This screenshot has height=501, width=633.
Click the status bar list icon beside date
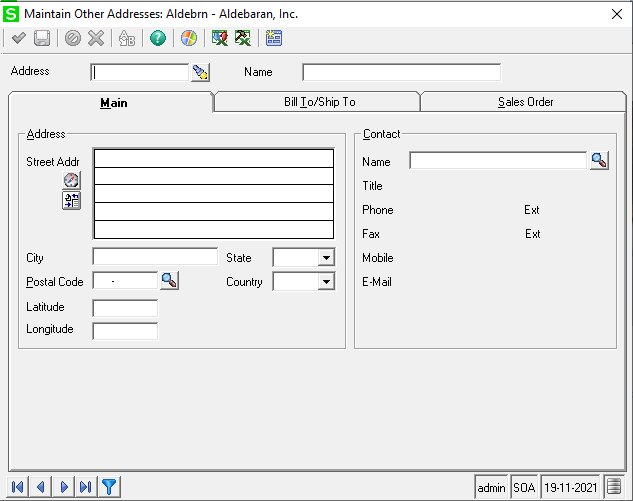click(x=614, y=487)
